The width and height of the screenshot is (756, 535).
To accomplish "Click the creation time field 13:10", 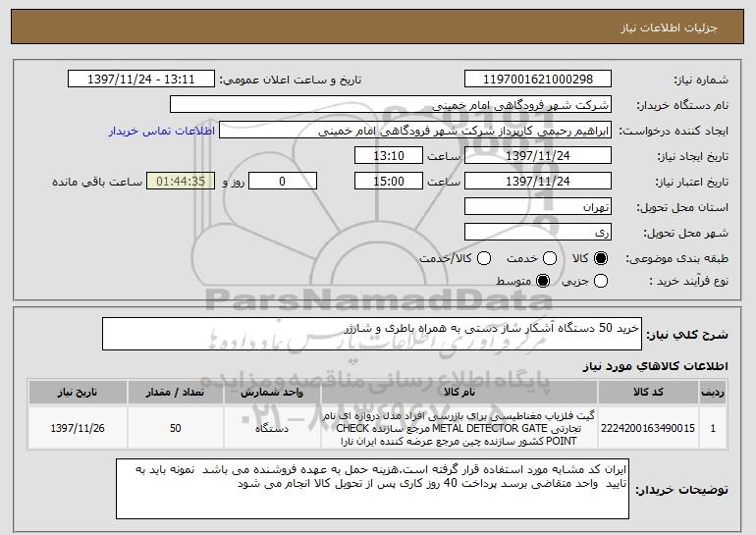I will [389, 155].
